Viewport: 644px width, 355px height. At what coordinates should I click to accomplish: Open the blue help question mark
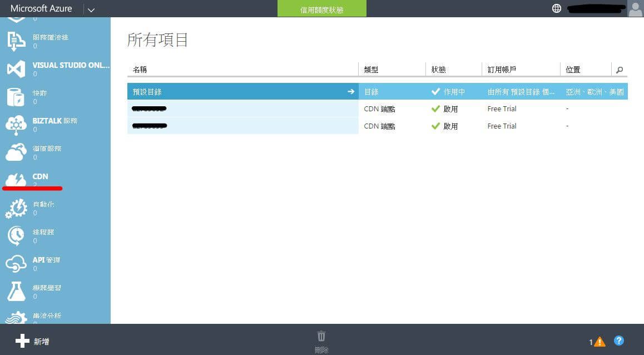coord(619,341)
